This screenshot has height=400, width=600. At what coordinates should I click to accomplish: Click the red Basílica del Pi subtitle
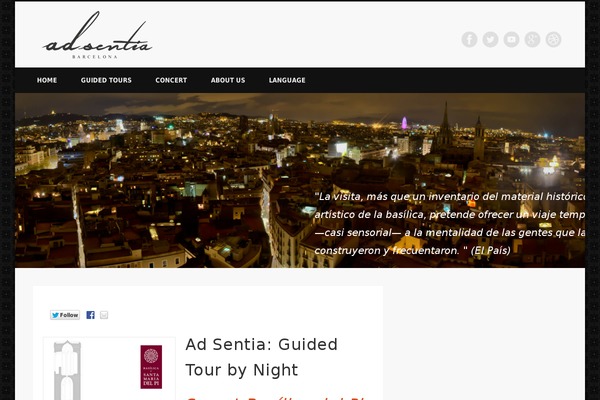click(x=276, y=398)
